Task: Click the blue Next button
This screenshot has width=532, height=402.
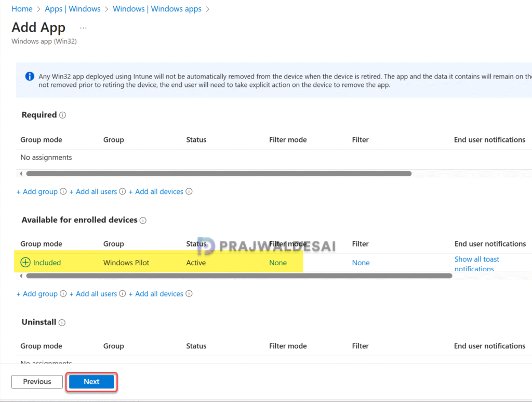Action: pos(91,382)
